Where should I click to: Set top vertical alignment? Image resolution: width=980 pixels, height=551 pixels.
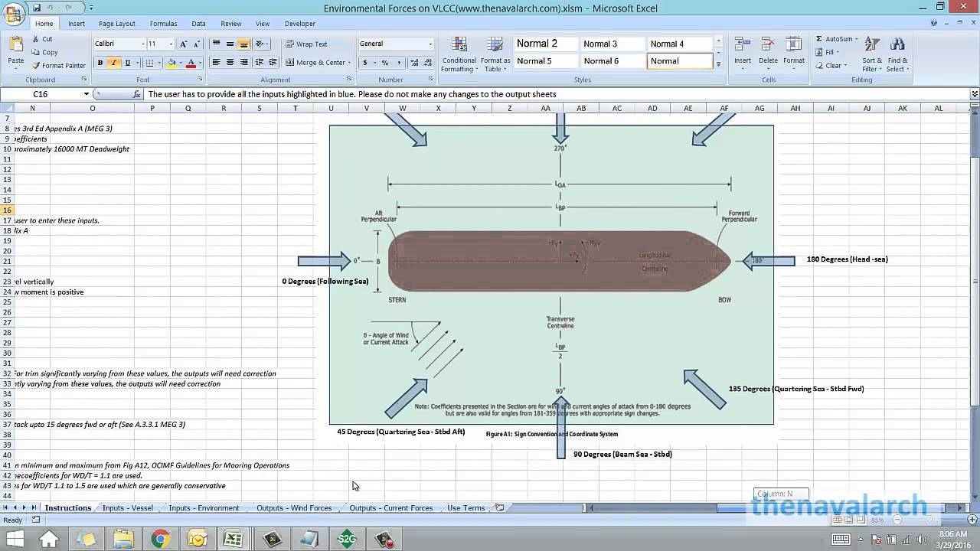click(x=216, y=44)
